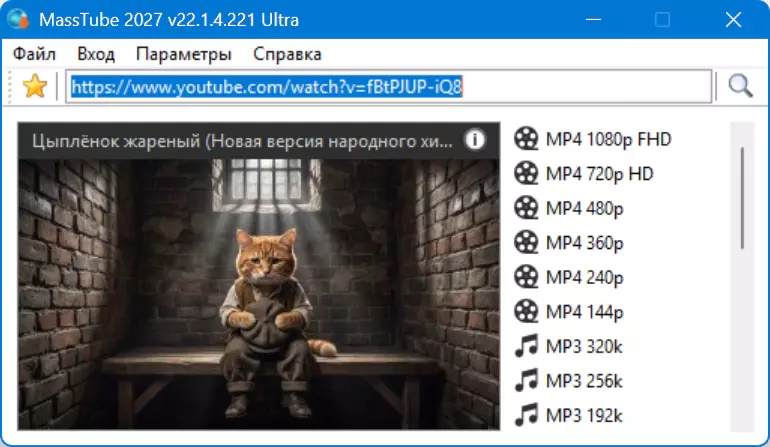
Task: Click film reel icon beside MP4 720p HD
Action: pos(526,173)
